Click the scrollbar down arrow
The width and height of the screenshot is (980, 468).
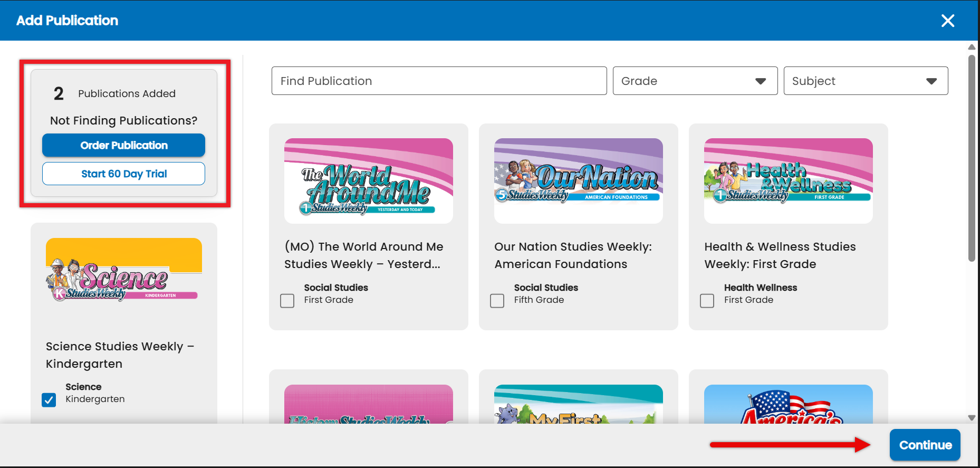(x=972, y=418)
